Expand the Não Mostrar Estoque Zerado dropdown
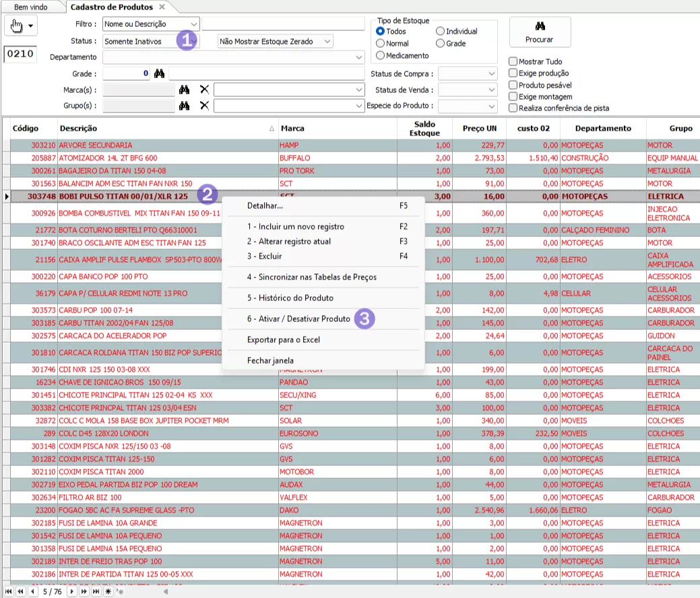Image resolution: width=700 pixels, height=598 pixels. [275, 42]
